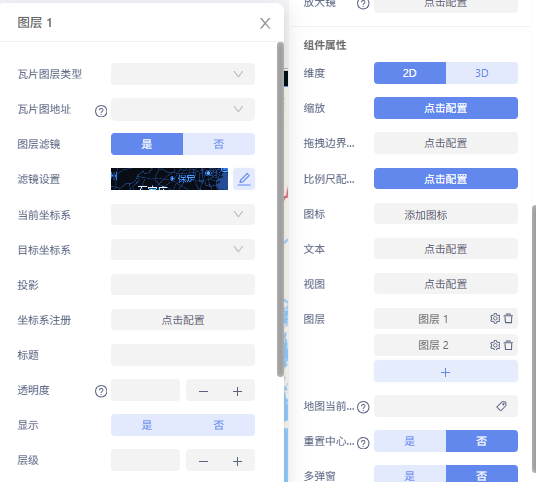The height and width of the screenshot is (482, 536).
Task: Open the 瓦片图层类型 dropdown
Action: click(x=183, y=74)
